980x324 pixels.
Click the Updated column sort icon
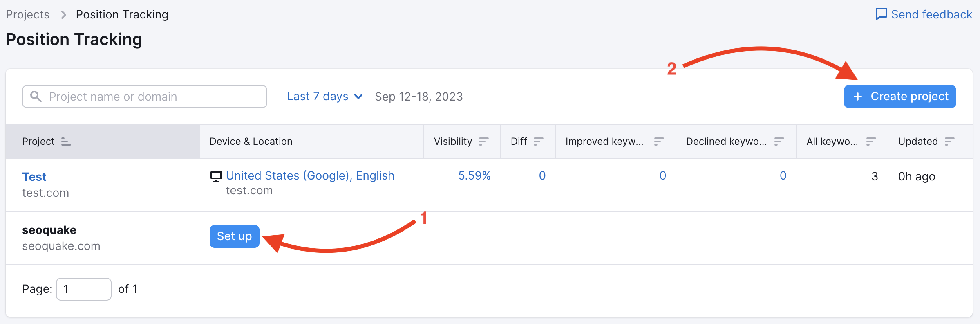[949, 142]
